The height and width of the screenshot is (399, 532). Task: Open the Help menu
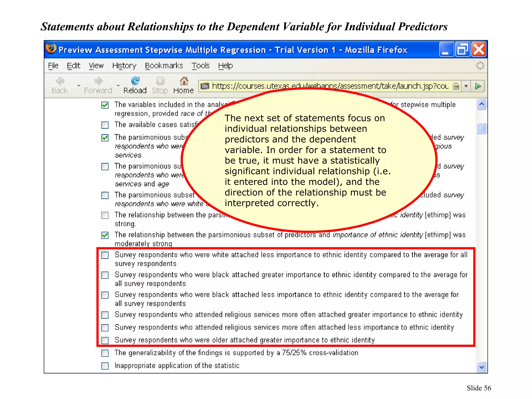[225, 66]
